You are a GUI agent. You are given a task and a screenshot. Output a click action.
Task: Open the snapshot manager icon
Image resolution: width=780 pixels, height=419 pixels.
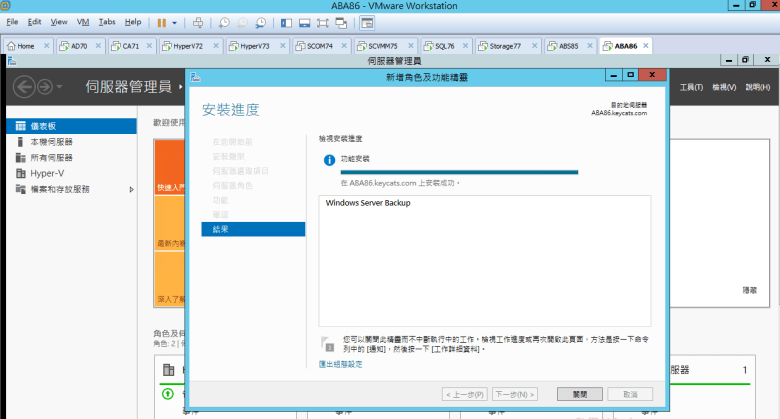260,22
